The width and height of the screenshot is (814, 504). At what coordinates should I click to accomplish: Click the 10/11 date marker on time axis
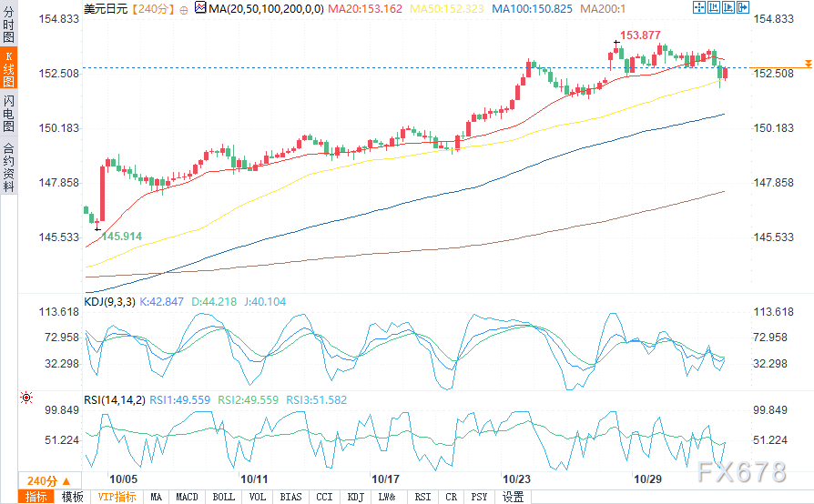pos(254,479)
